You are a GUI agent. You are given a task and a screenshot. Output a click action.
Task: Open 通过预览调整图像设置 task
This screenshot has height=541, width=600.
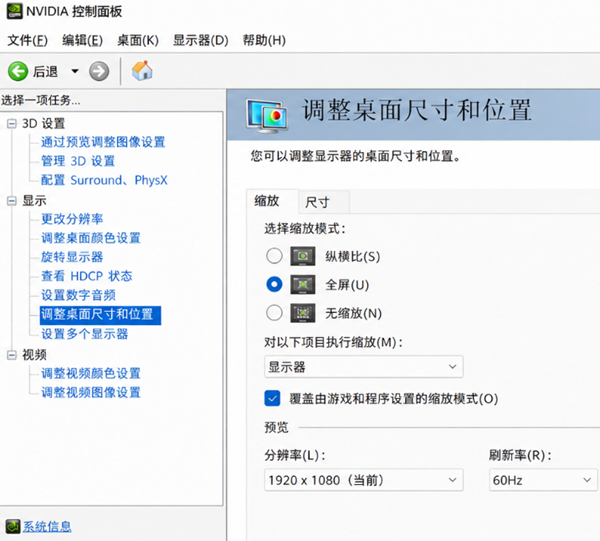(x=103, y=142)
